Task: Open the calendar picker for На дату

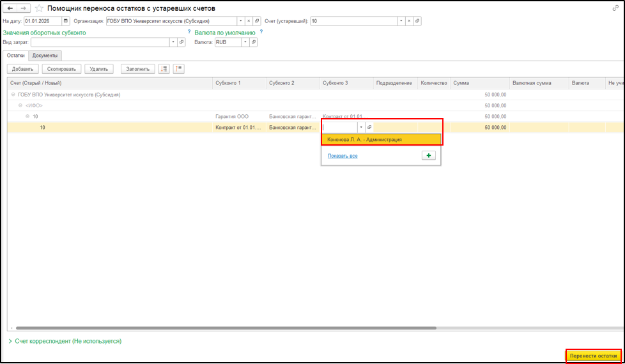Action: [x=66, y=21]
